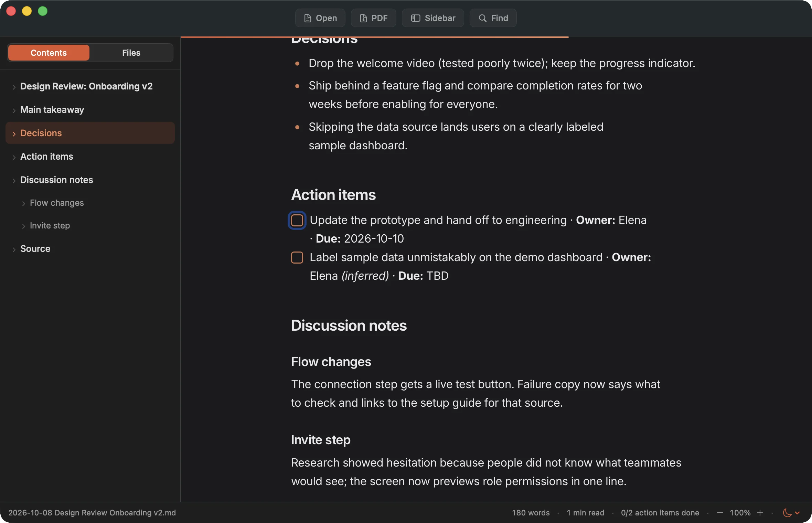This screenshot has height=523, width=812.
Task: Click the Flow changes subheading in document
Action: (331, 362)
